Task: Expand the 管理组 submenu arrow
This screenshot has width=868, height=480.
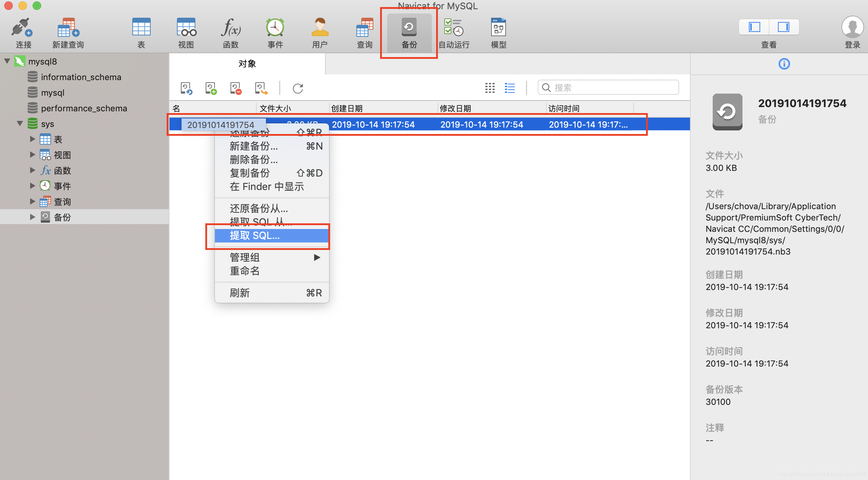Action: 317,257
